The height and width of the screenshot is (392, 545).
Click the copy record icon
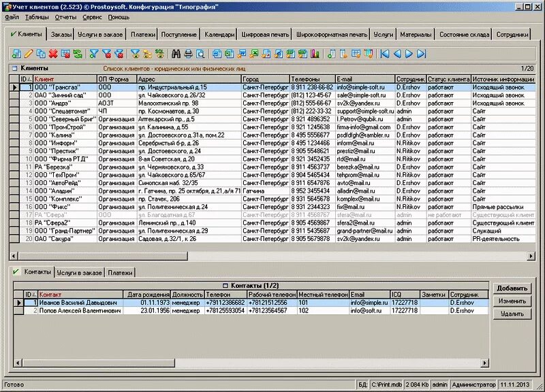pos(41,54)
